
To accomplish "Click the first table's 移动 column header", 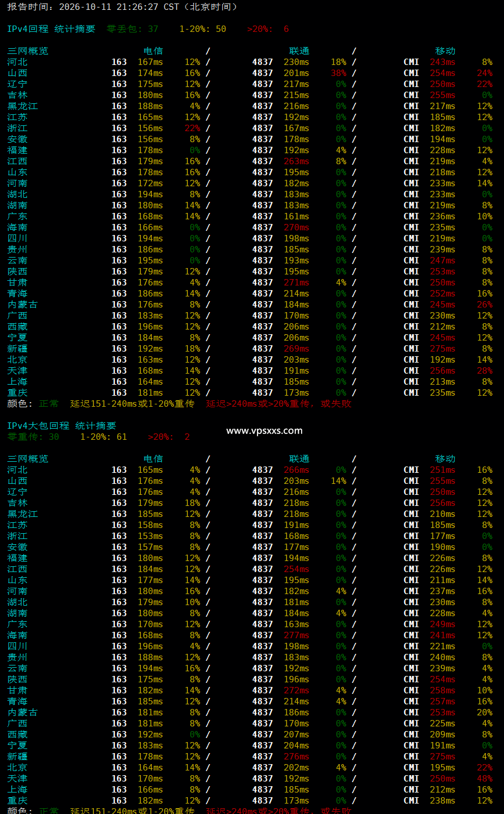I will coord(445,51).
